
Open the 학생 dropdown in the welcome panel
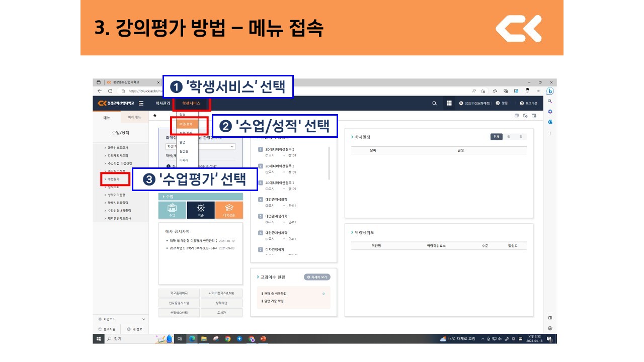point(200,147)
